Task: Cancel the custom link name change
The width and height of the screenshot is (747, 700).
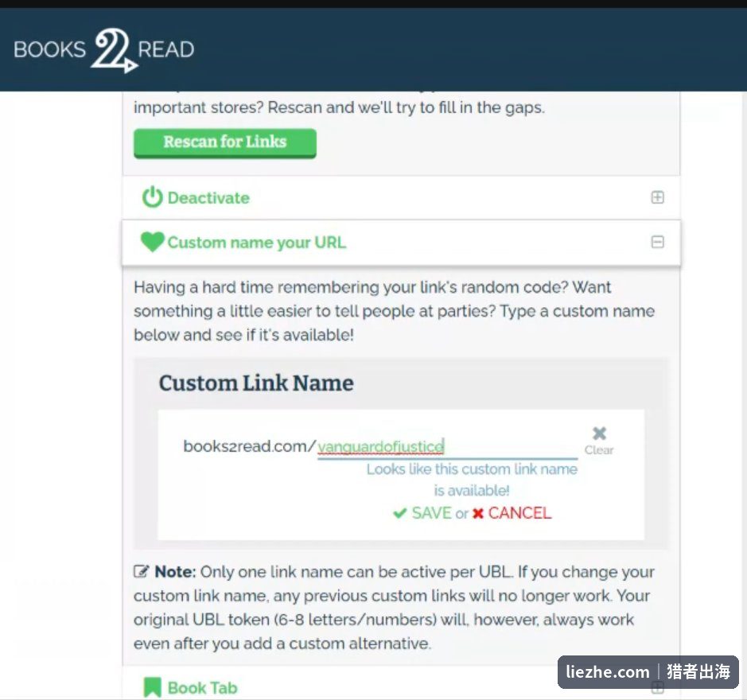Action: point(519,513)
